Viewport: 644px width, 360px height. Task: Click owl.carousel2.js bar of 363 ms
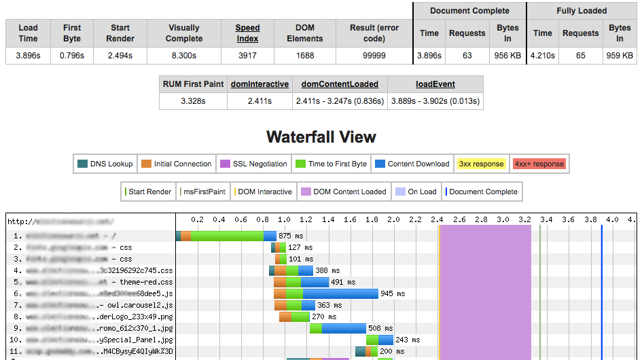[x=295, y=305]
